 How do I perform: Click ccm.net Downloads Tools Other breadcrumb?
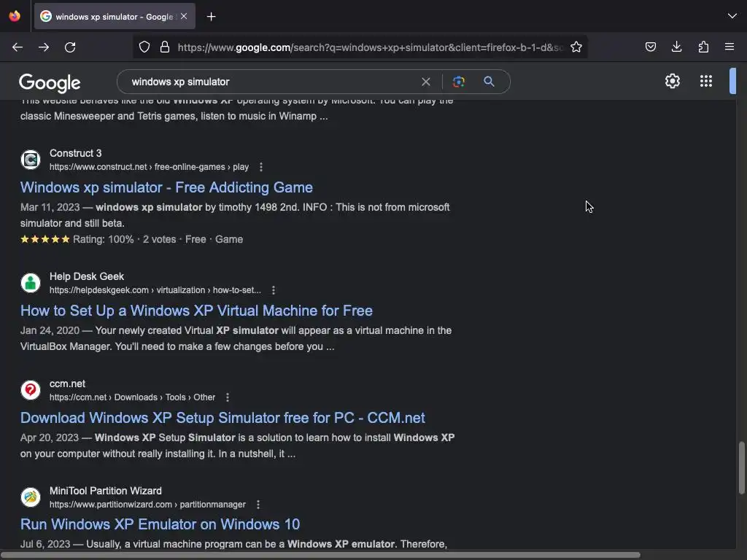[x=133, y=397]
